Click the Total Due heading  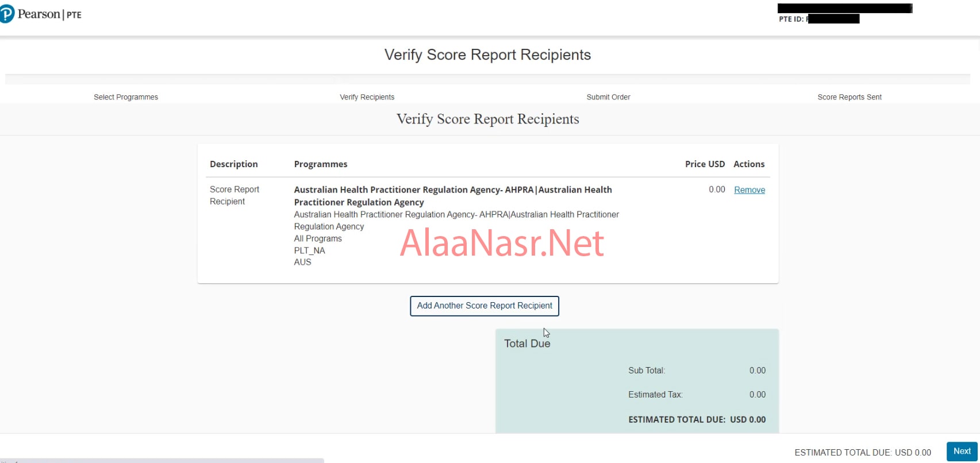527,344
